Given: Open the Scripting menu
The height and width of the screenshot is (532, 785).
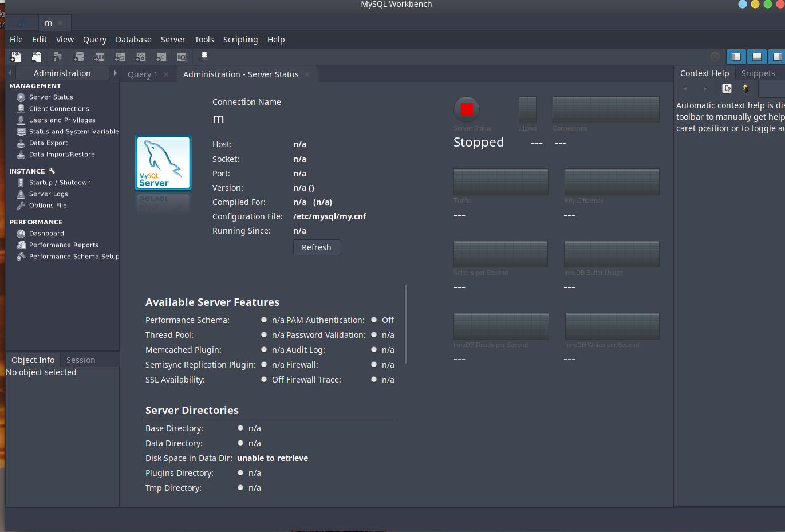Looking at the screenshot, I should click(240, 40).
